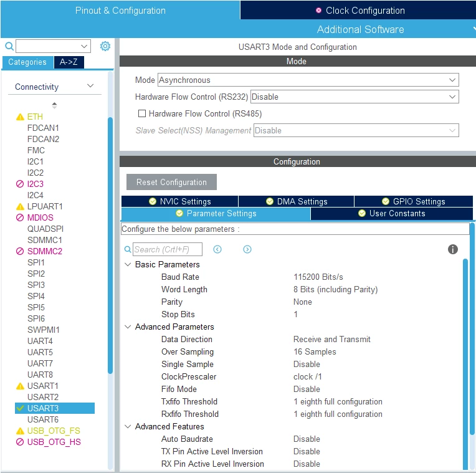Open the Additional Software menu
The height and width of the screenshot is (473, 476).
tap(360, 29)
